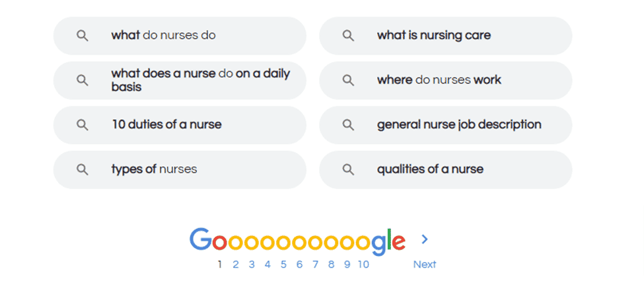The height and width of the screenshot is (291, 644).
Task: Click search icon next to 'where do nurses work'
Action: coord(348,80)
